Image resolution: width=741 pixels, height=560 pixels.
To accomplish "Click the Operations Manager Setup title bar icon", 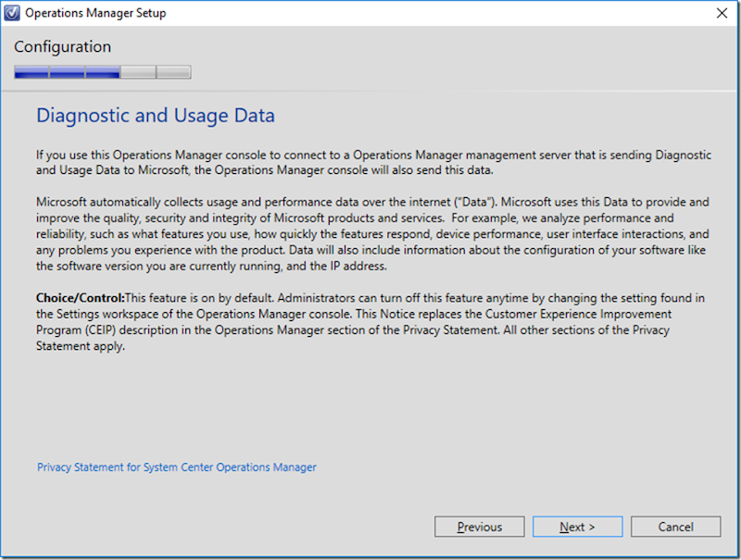I will coord(12,14).
